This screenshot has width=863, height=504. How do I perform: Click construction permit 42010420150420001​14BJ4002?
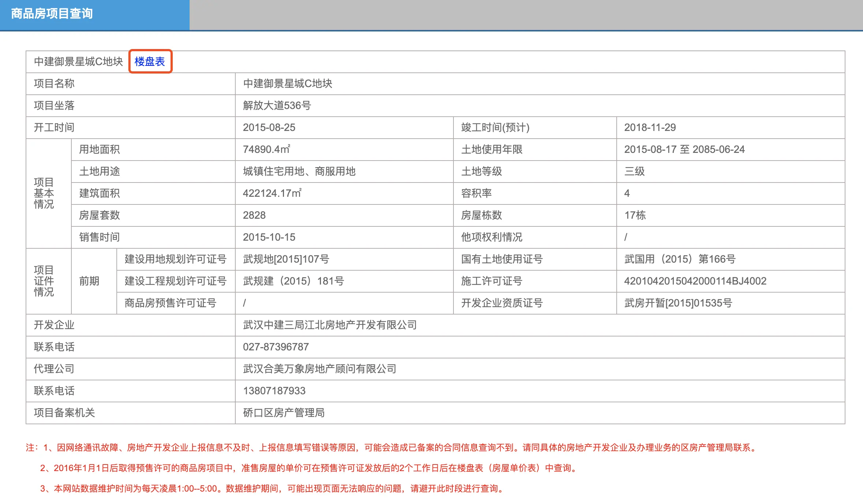[695, 281]
